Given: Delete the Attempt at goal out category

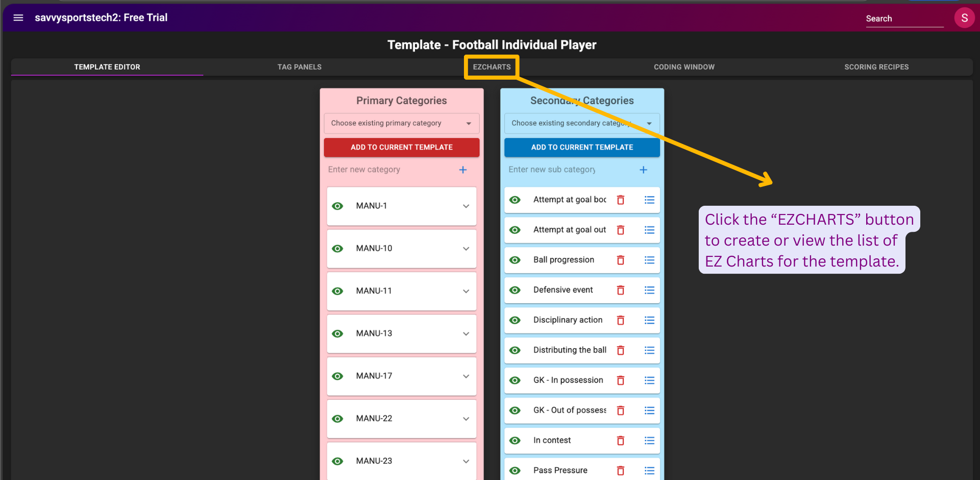Looking at the screenshot, I should [x=620, y=230].
